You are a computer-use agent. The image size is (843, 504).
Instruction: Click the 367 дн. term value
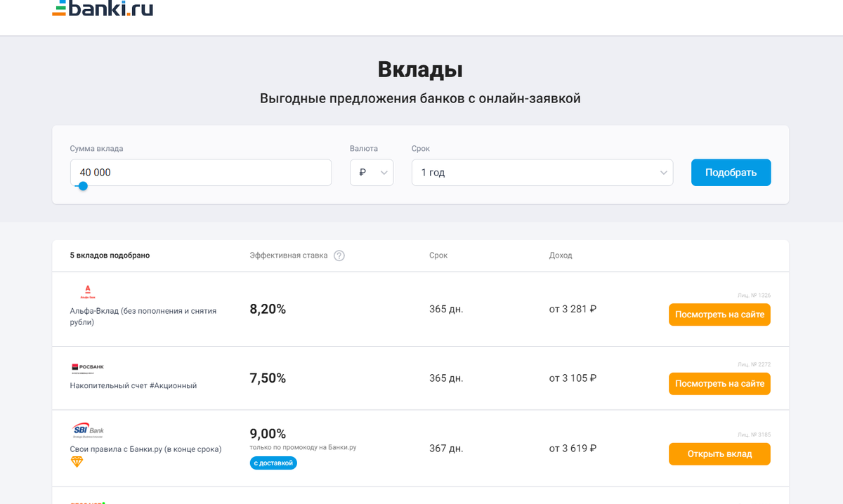[x=446, y=449]
